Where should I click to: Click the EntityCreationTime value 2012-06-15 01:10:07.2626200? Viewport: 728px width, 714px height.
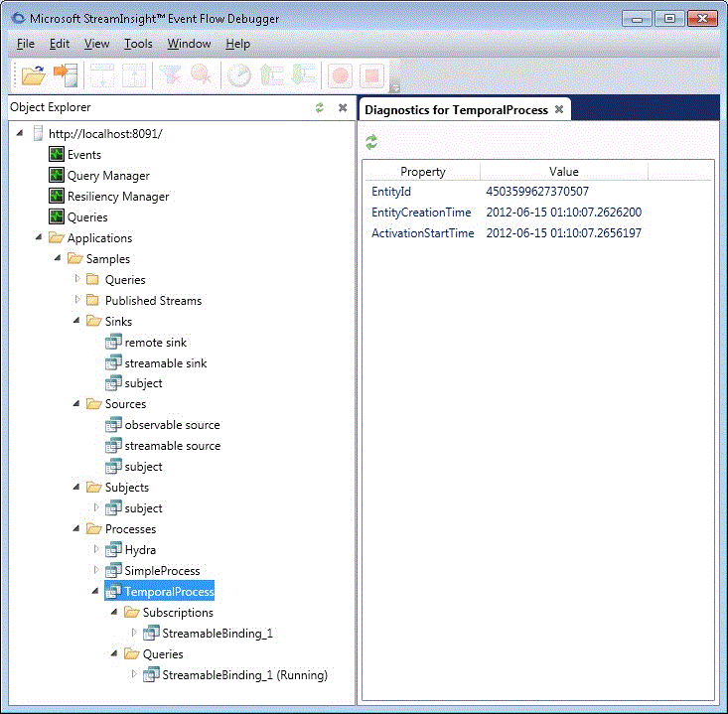tap(564, 213)
